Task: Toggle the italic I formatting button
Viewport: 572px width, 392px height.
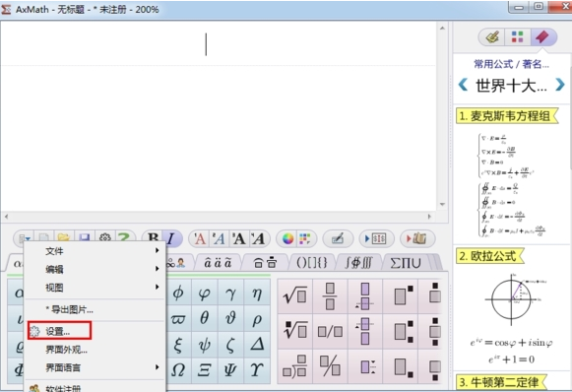Action: tap(170, 238)
